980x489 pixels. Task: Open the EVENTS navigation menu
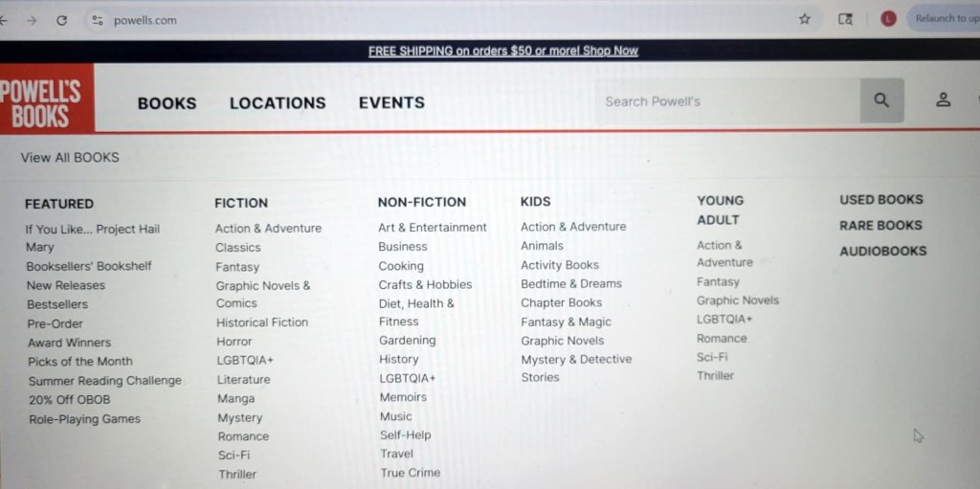point(391,102)
